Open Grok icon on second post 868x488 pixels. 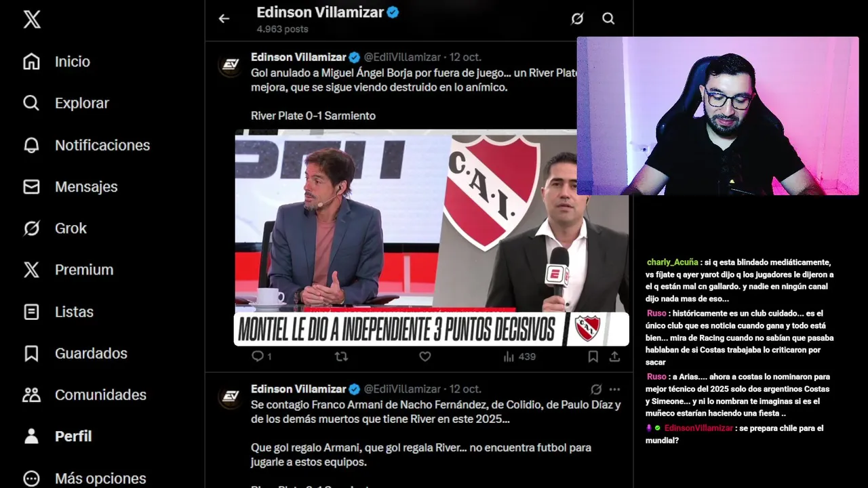click(x=596, y=390)
